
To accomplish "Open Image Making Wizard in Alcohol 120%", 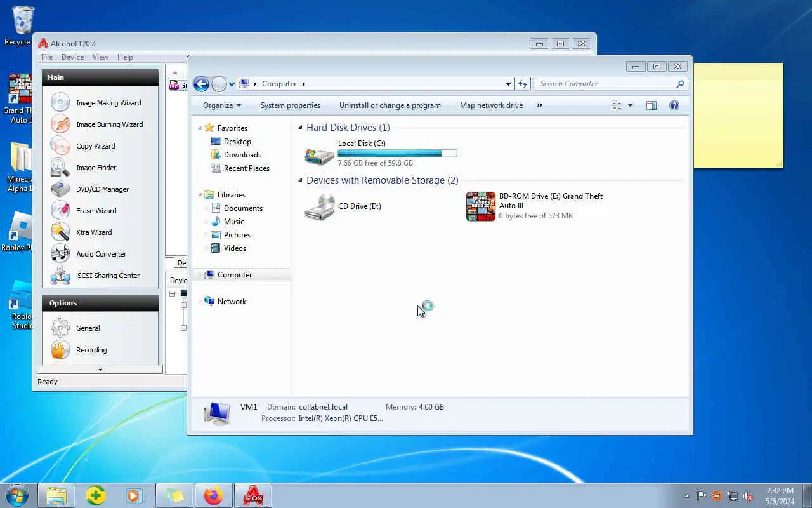I will pos(96,103).
